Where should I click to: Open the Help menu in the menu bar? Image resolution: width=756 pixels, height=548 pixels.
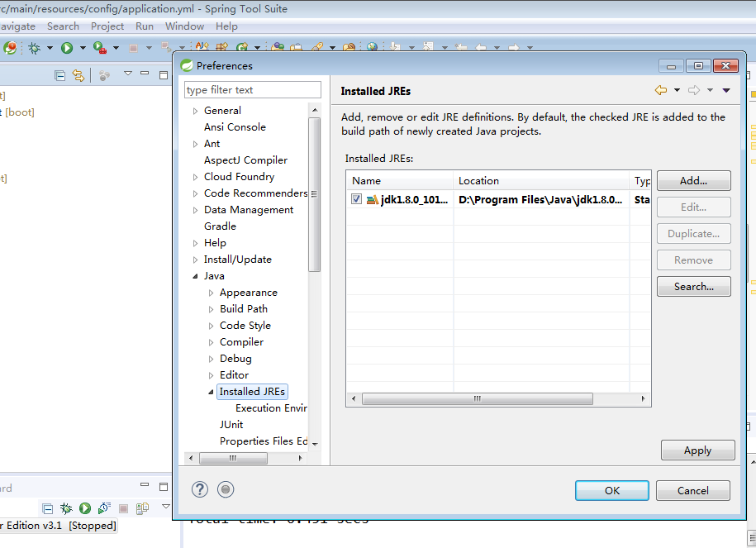pyautogui.click(x=226, y=26)
